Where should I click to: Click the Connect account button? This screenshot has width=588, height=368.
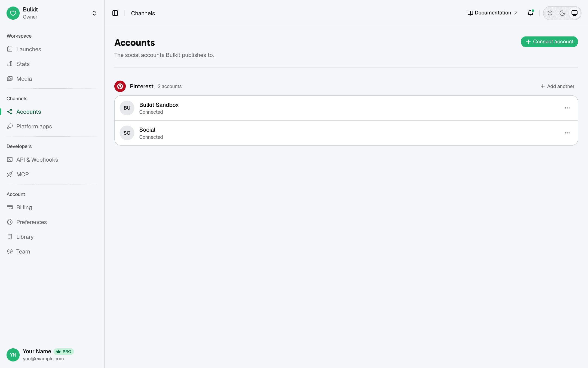click(549, 41)
